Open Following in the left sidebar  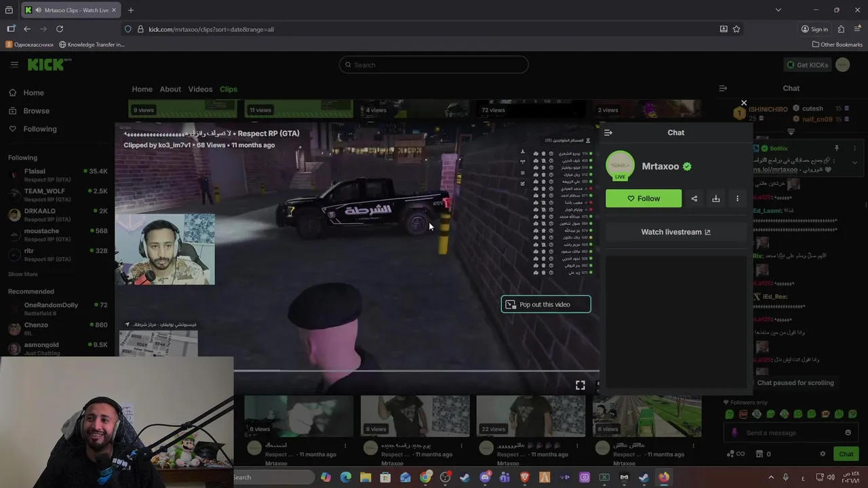(x=40, y=129)
